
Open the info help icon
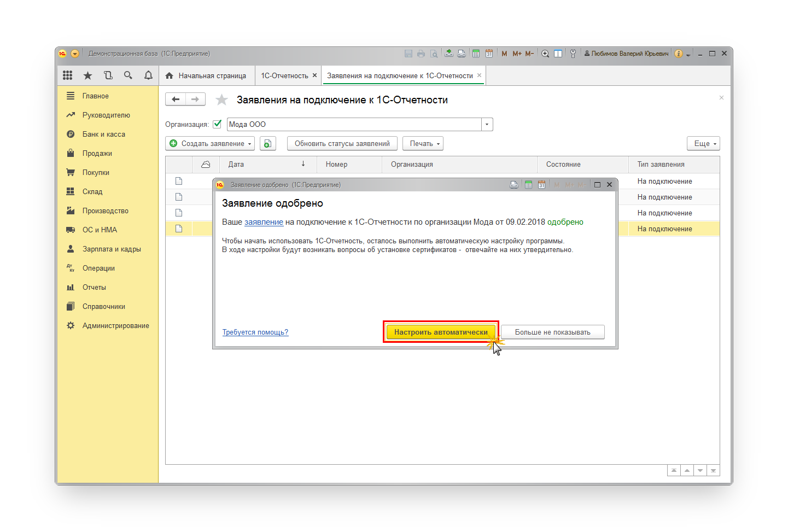[679, 54]
